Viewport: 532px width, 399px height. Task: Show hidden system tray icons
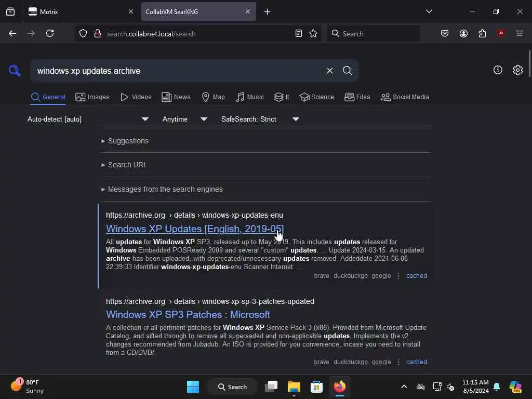point(404,387)
